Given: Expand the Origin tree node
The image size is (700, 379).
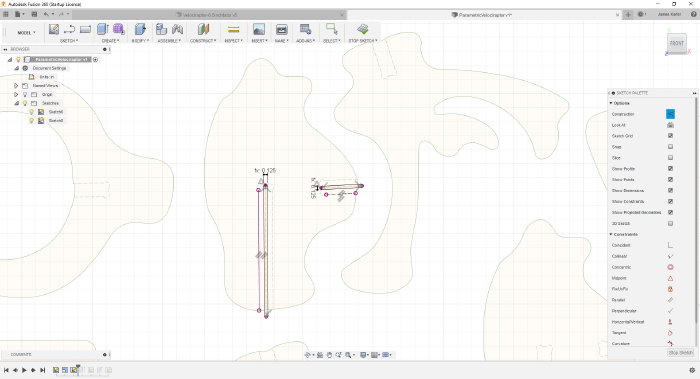Looking at the screenshot, I should [16, 94].
